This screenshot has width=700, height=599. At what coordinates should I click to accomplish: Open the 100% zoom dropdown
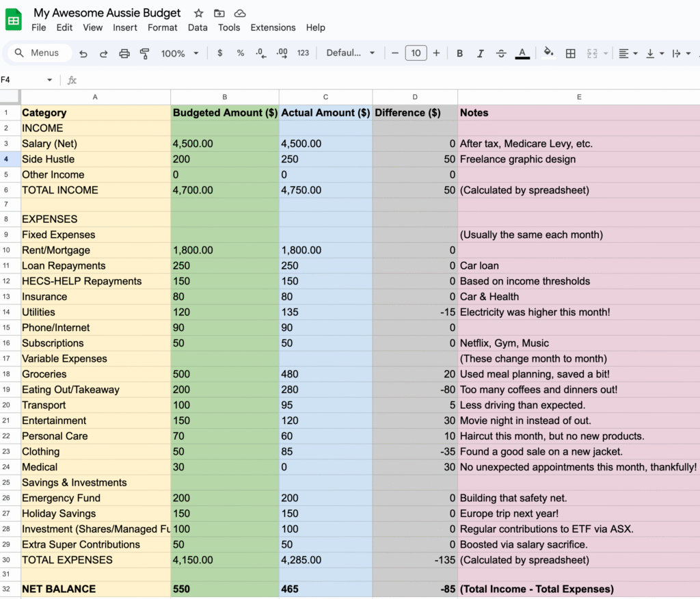point(180,53)
